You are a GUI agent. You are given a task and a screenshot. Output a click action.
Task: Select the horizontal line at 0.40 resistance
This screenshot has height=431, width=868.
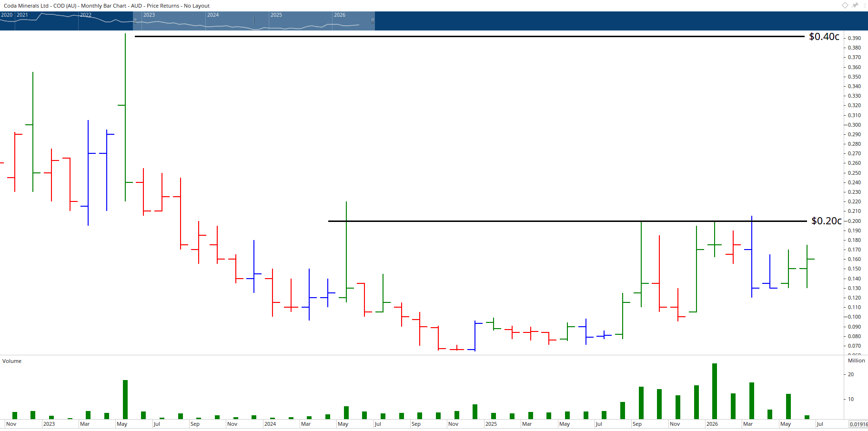[469, 36]
